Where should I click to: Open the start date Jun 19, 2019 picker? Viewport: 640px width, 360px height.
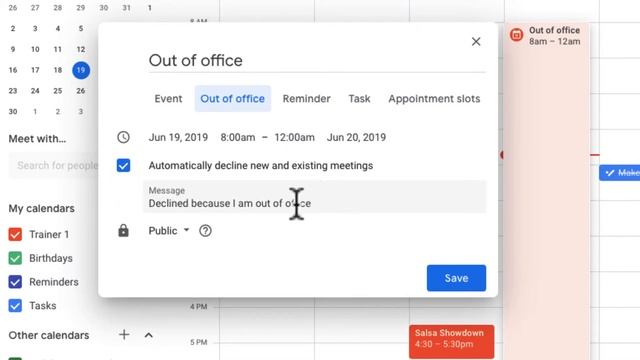(x=178, y=137)
